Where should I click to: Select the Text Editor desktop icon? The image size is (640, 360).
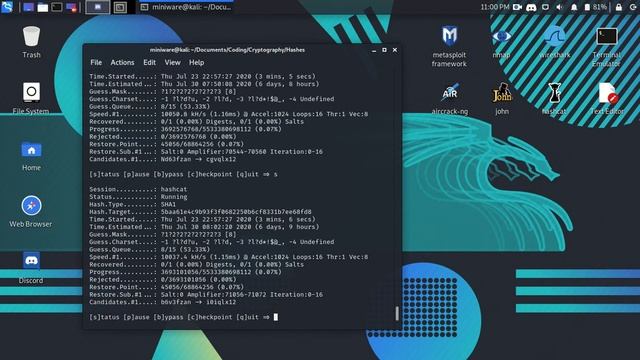point(607,98)
